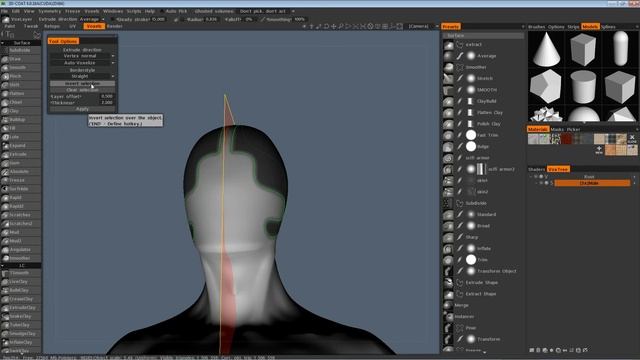Switch to the Brushes panel tab

coord(536,27)
